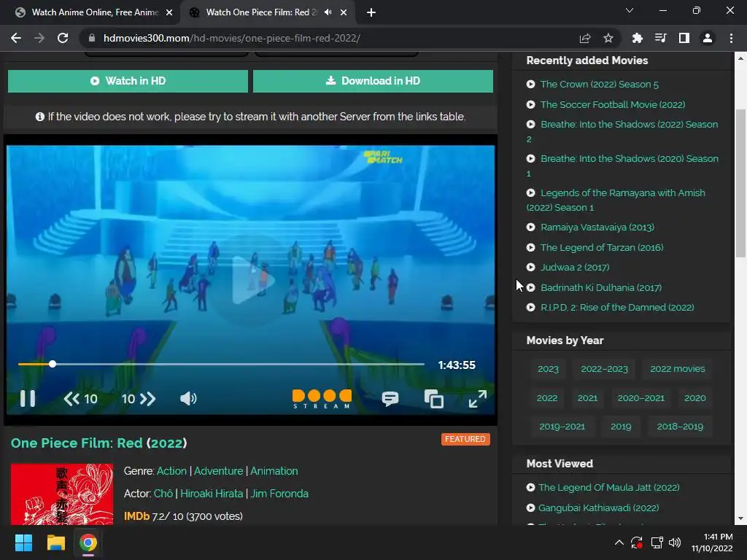
Task: Click the One Piece Film Red poster thumbnail
Action: [62, 494]
